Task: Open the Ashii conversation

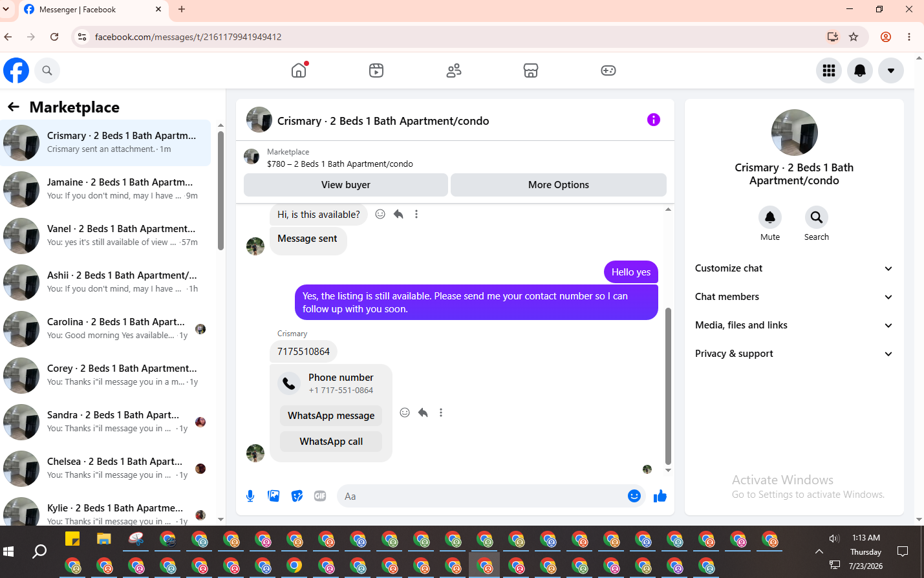Action: pyautogui.click(x=106, y=283)
